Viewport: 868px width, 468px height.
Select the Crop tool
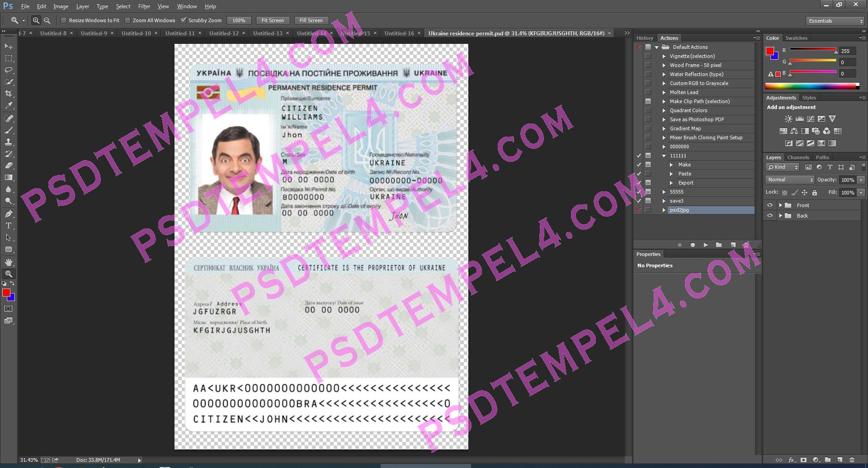pyautogui.click(x=9, y=94)
